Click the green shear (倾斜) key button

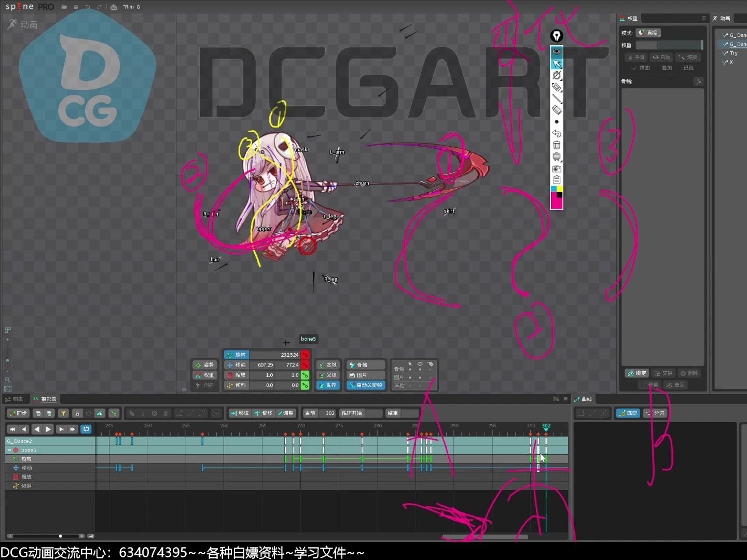pyautogui.click(x=305, y=385)
